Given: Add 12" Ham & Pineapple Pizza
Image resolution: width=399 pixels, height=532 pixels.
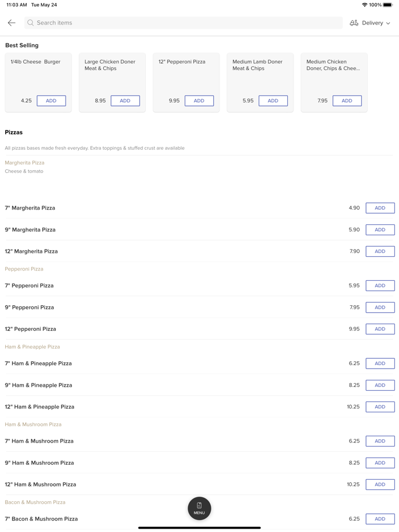Looking at the screenshot, I should [380, 407].
